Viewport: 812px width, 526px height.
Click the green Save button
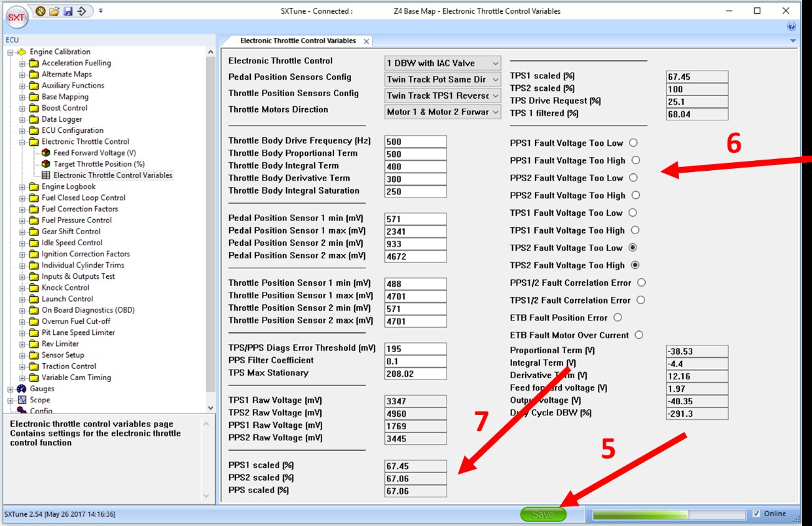543,514
